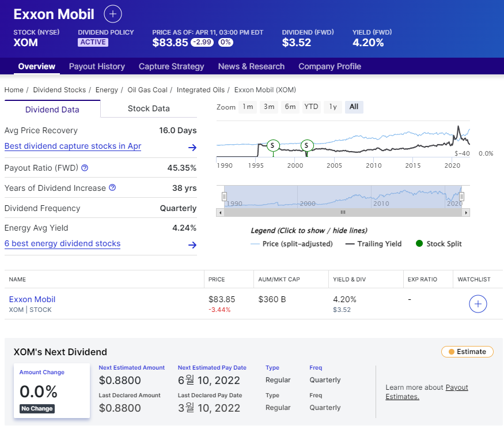Open Best dividend capture stocks in Apr link
Viewport: 504px width, 429px height.
pos(73,146)
